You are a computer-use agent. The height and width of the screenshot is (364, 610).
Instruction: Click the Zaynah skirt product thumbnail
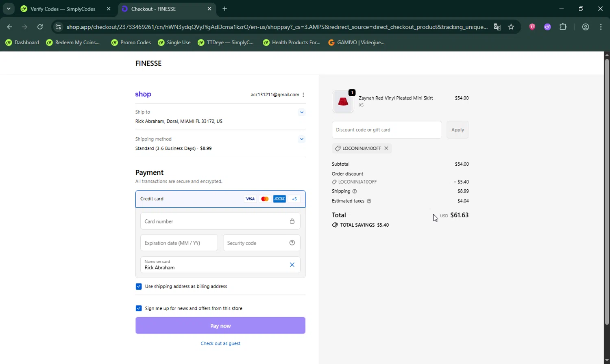343,102
